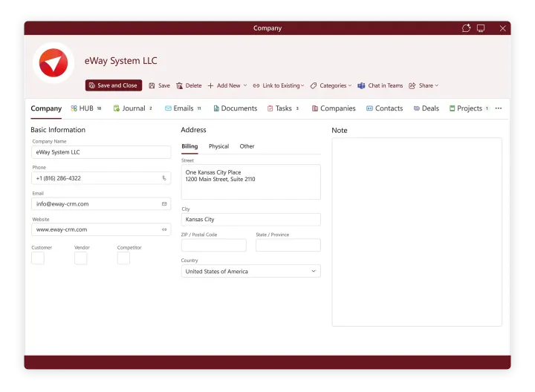Close the Company window

502,28
